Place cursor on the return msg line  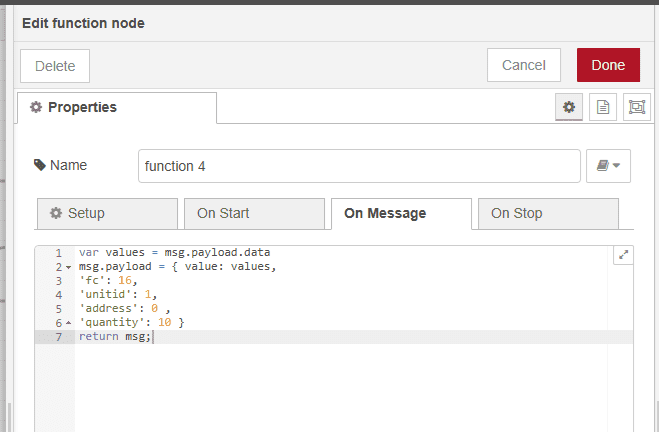[115, 337]
